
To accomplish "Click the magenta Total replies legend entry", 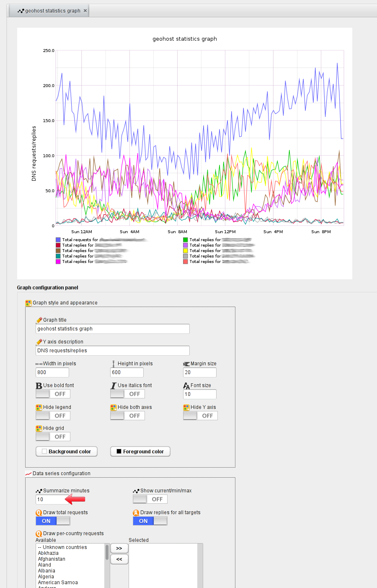I will coord(91,262).
